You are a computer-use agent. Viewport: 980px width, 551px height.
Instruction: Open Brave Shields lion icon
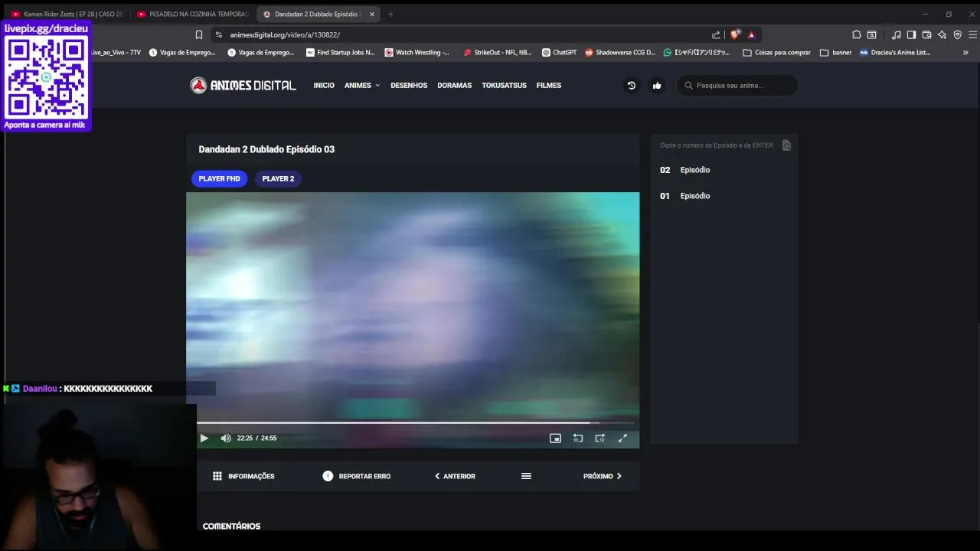coord(736,34)
